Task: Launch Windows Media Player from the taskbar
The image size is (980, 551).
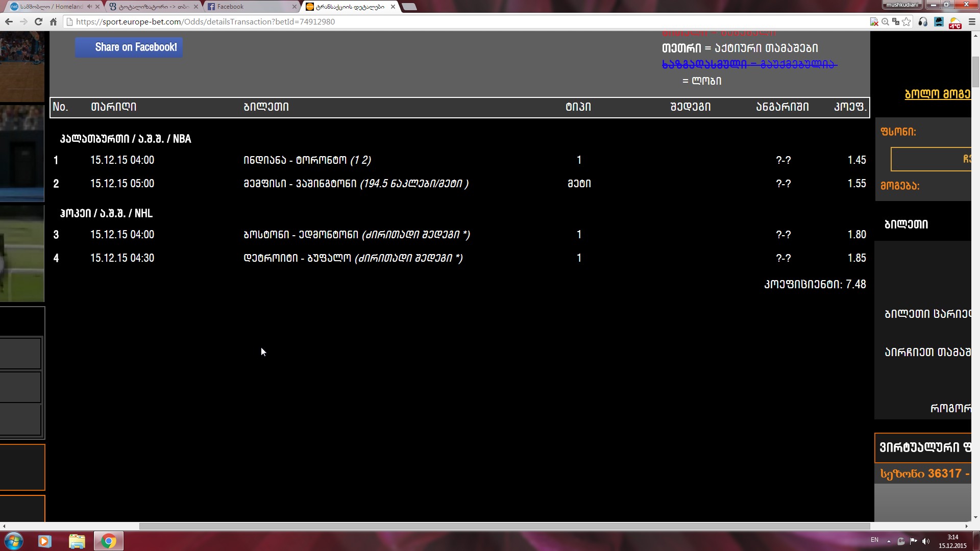Action: (x=45, y=541)
